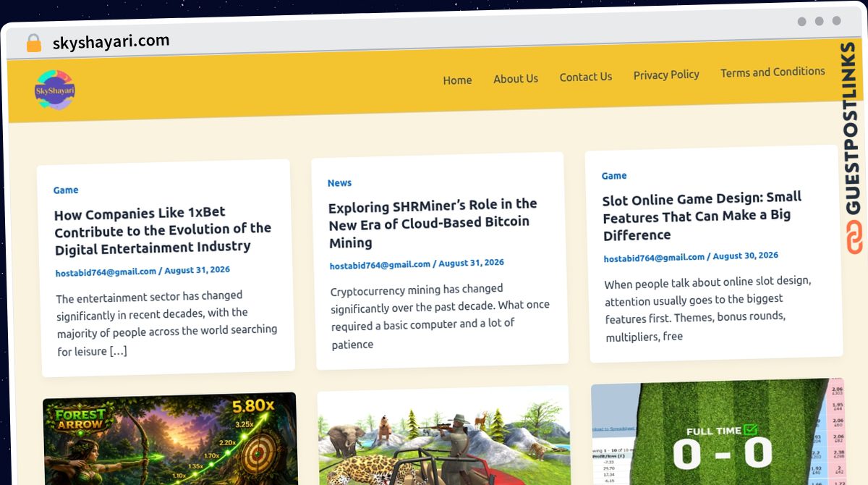Open the SHRMiner cloud-based Bitcoin mining article
Image resolution: width=868 pixels, height=485 pixels.
(x=433, y=223)
